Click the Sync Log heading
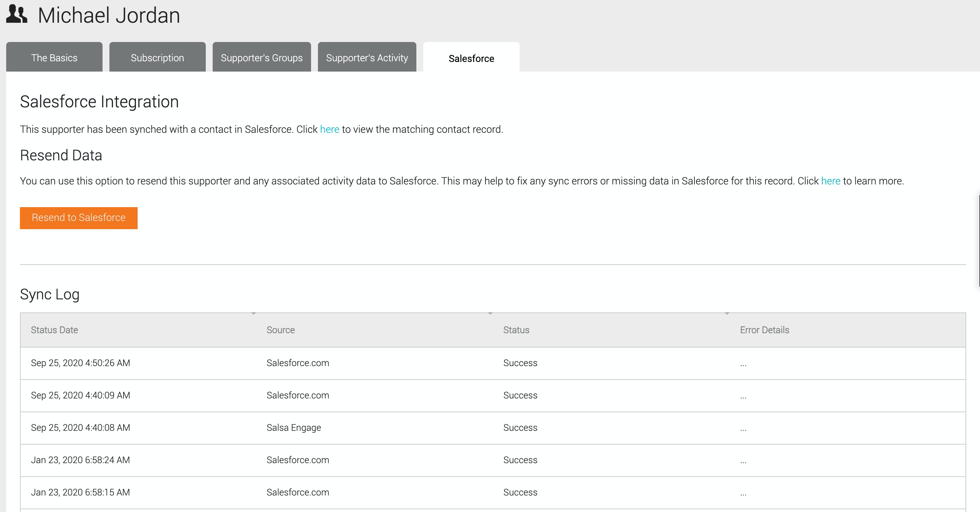The width and height of the screenshot is (980, 512). point(50,295)
